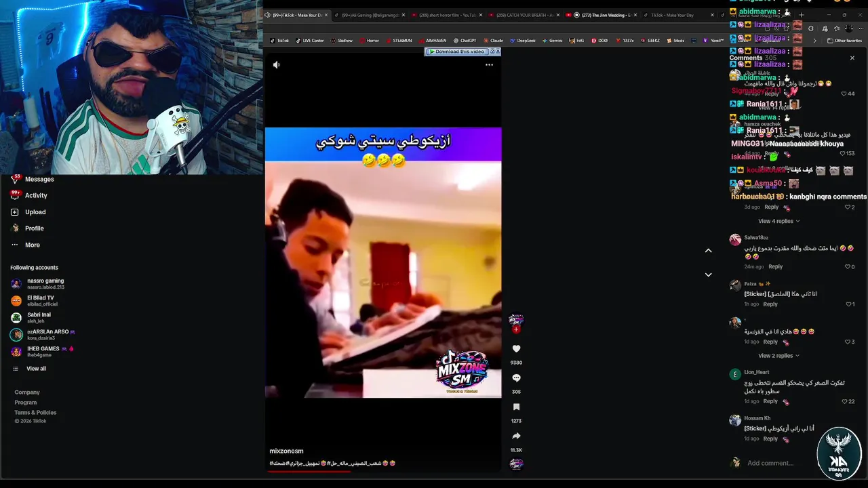868x488 pixels.
Task: Mute the TikTok video with speaker icon
Action: (x=276, y=65)
